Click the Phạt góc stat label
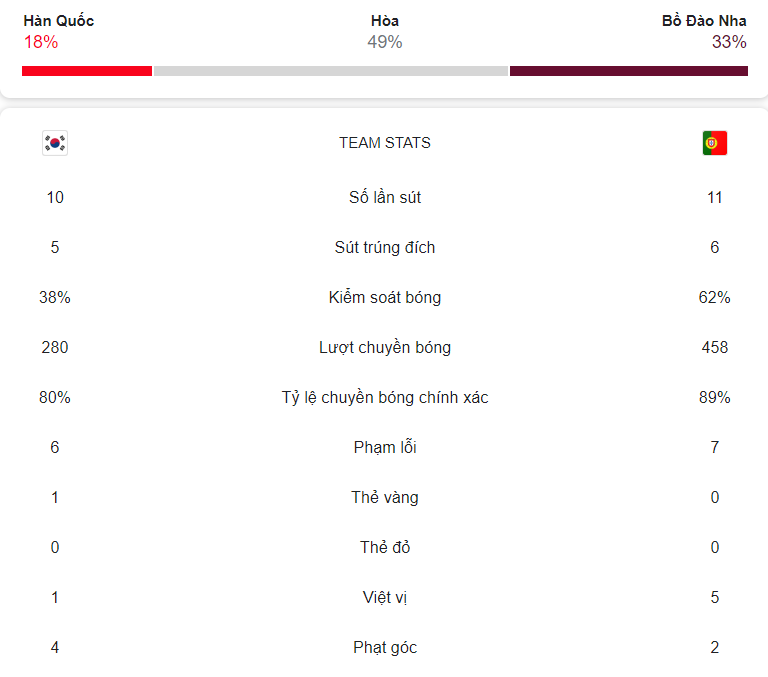 [385, 647]
